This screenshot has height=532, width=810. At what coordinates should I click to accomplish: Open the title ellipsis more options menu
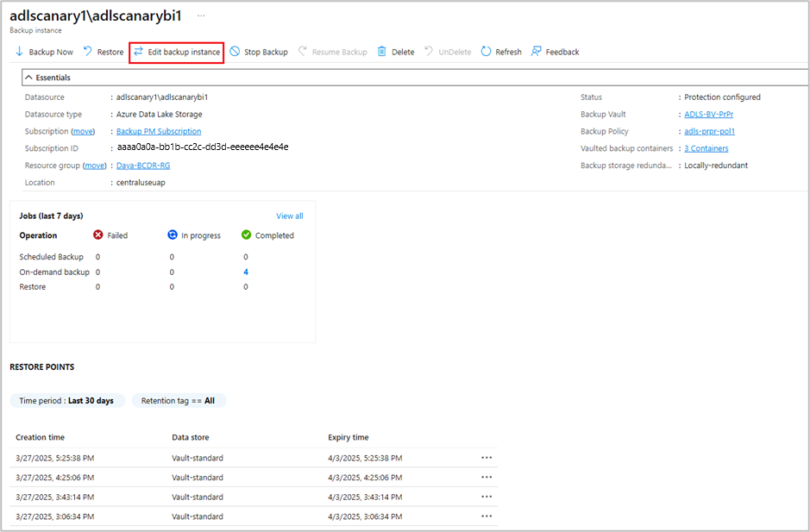coord(201,16)
